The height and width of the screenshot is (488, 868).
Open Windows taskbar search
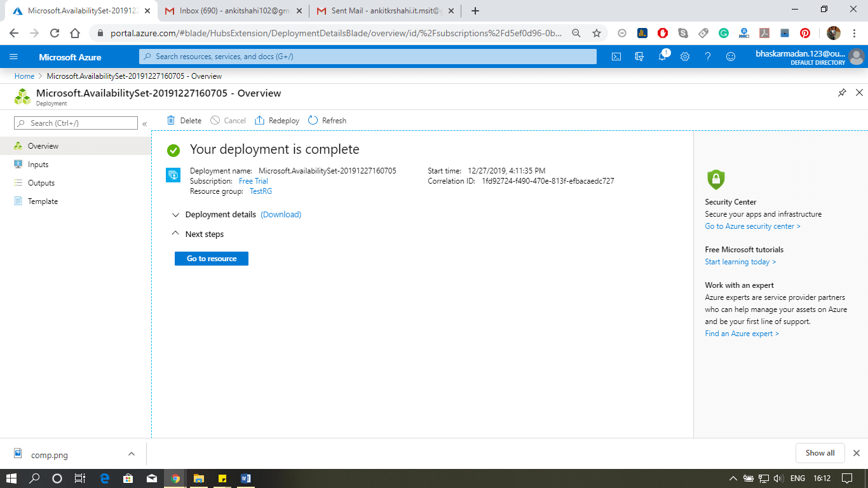coord(35,478)
